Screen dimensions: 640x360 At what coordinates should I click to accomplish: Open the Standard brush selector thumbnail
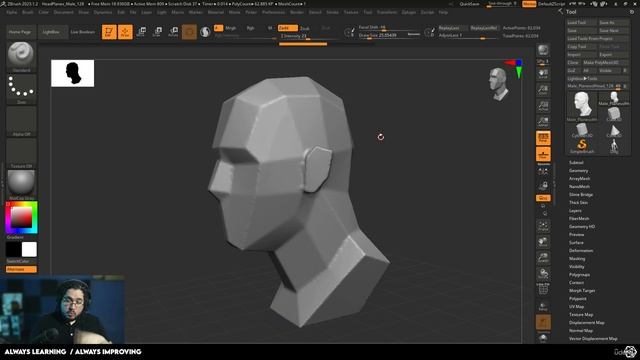point(21,56)
